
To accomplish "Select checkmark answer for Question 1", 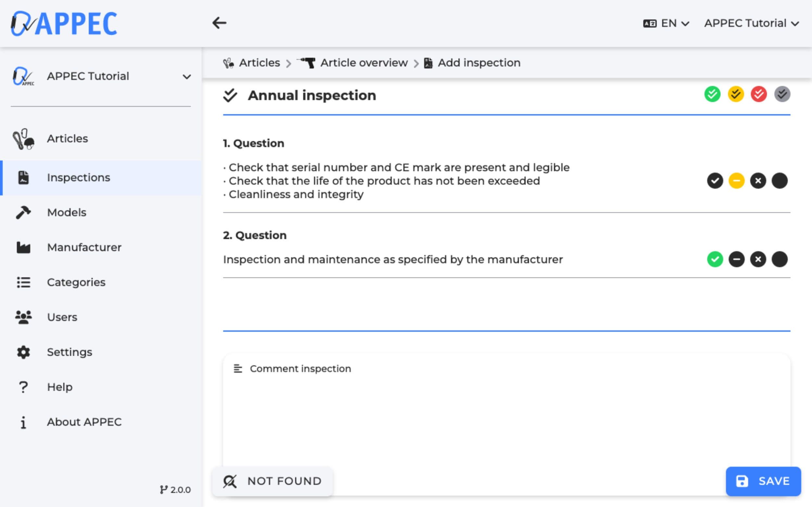I will 715,181.
